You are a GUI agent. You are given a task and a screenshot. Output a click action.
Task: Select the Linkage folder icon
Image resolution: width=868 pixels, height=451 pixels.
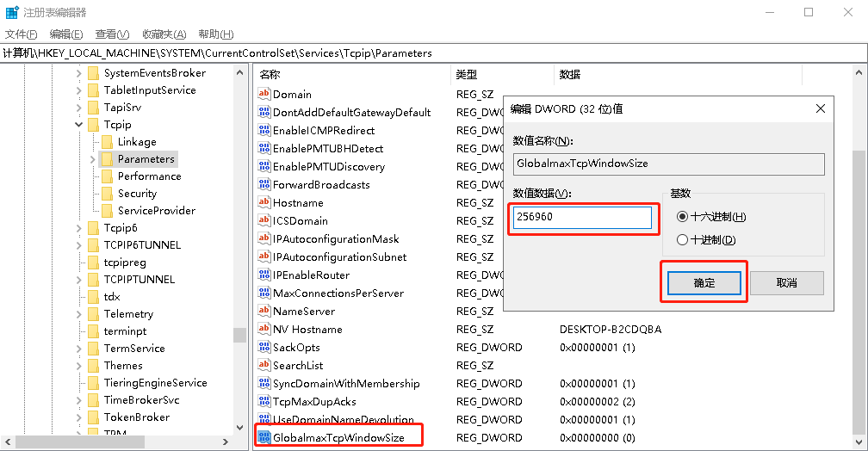tap(107, 142)
